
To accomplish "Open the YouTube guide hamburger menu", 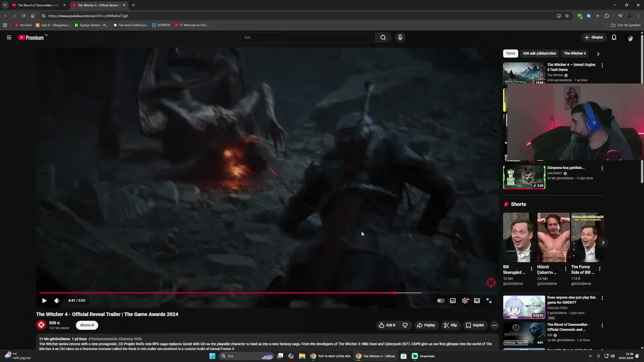I will coord(9,37).
